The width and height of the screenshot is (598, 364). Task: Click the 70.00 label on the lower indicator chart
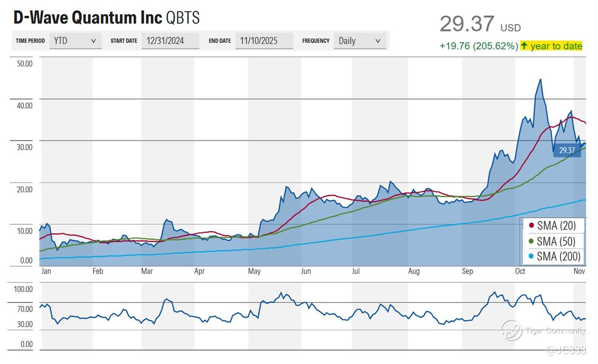point(25,310)
